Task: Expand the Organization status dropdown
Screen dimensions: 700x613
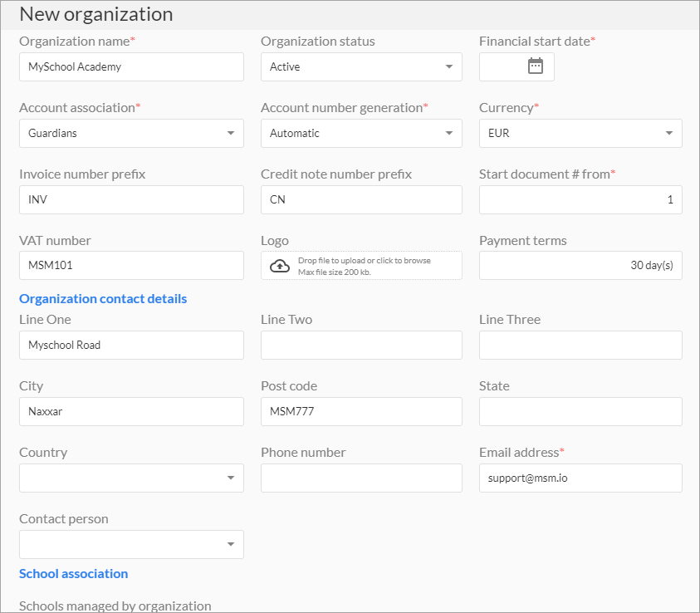Action: [361, 67]
